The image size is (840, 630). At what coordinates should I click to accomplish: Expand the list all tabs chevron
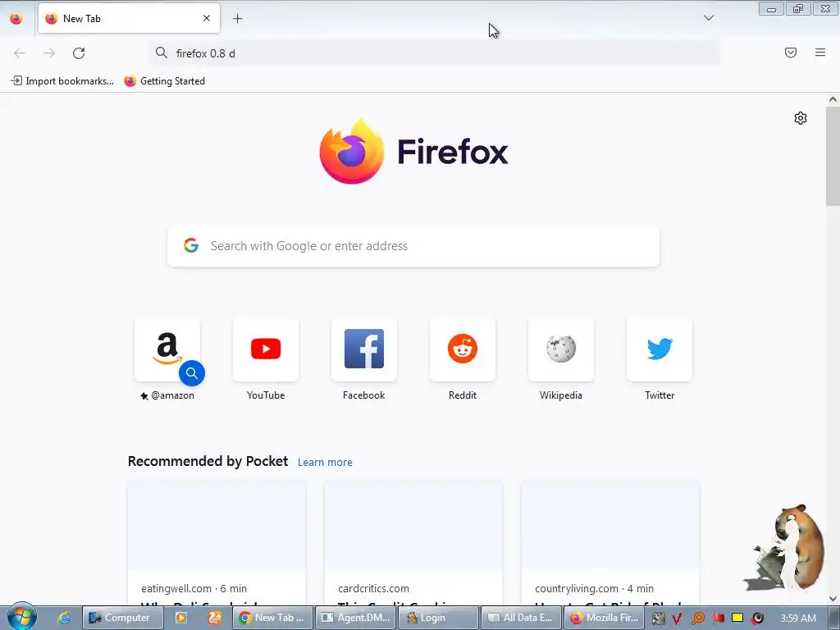(708, 18)
